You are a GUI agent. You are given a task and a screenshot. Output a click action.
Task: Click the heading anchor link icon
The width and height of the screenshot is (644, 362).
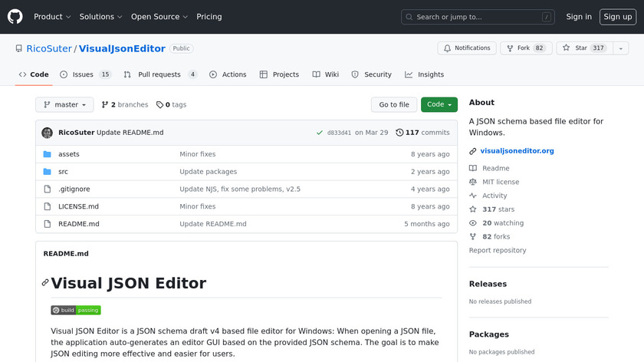pyautogui.click(x=45, y=283)
